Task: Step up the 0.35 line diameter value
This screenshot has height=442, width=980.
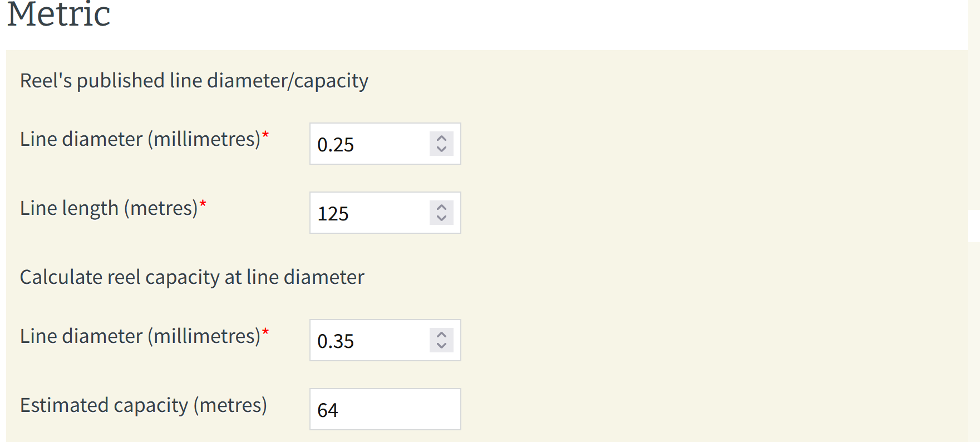Action: [441, 335]
